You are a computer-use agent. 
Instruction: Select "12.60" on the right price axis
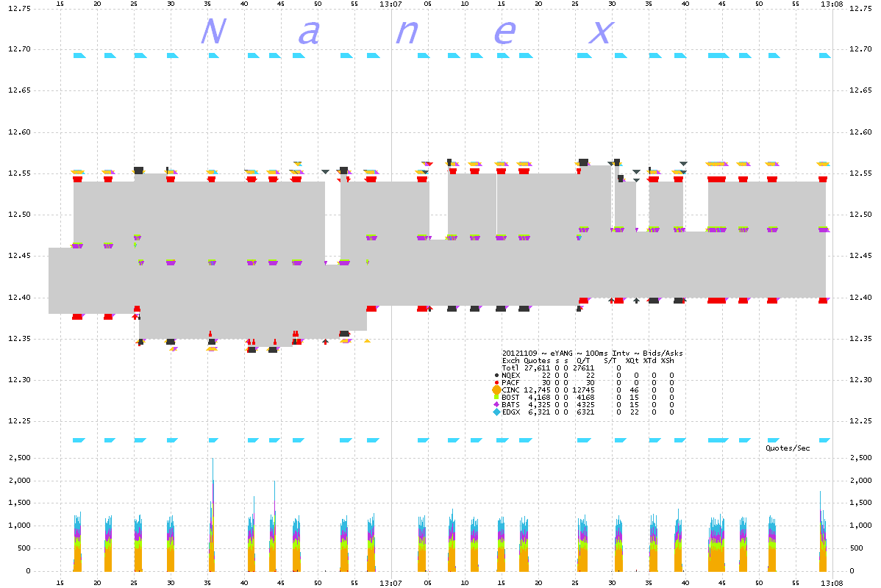pyautogui.click(x=860, y=132)
